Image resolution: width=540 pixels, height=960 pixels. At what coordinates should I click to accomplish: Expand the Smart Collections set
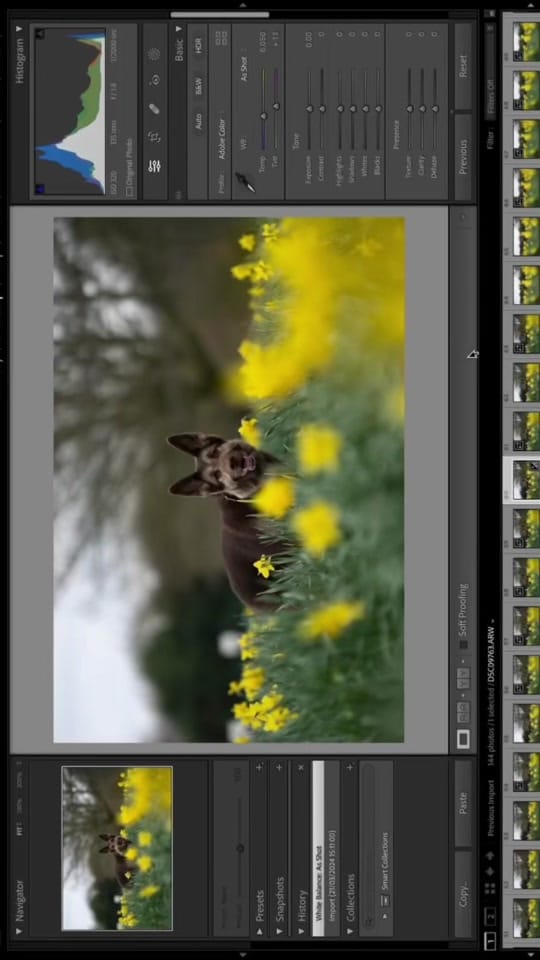tap(385, 916)
